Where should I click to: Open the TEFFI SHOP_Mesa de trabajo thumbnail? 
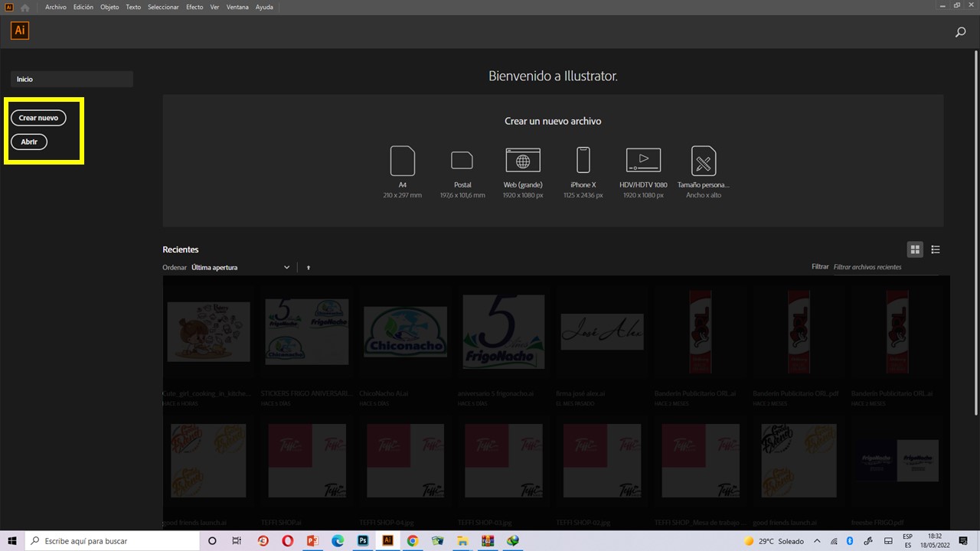pos(701,461)
